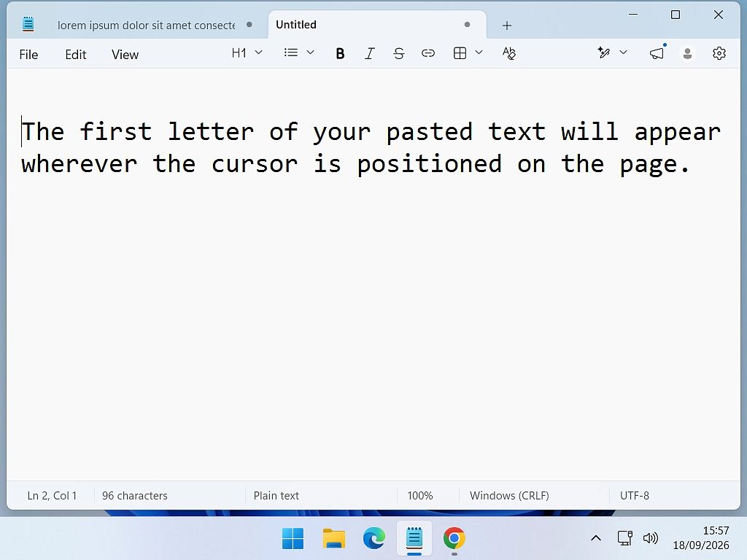Open the View menu

[x=125, y=54]
